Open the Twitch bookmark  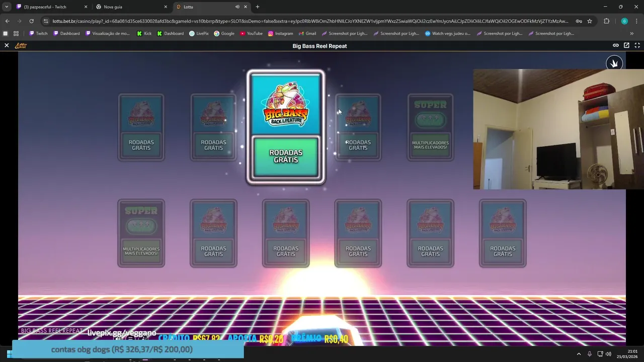pos(38,34)
